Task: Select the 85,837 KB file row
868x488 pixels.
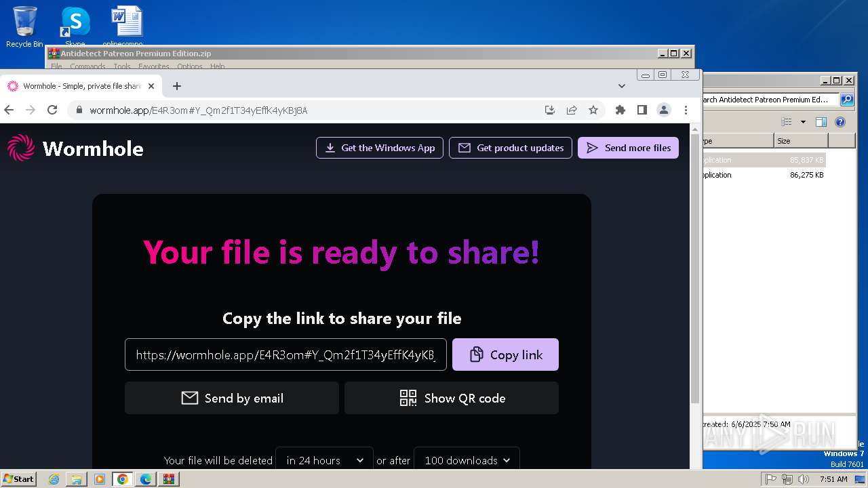Action: tap(764, 160)
